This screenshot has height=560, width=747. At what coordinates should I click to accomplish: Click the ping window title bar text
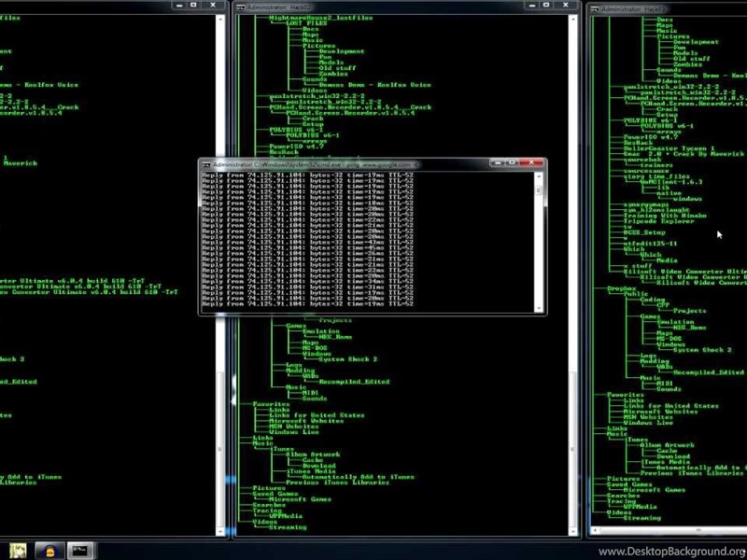315,165
